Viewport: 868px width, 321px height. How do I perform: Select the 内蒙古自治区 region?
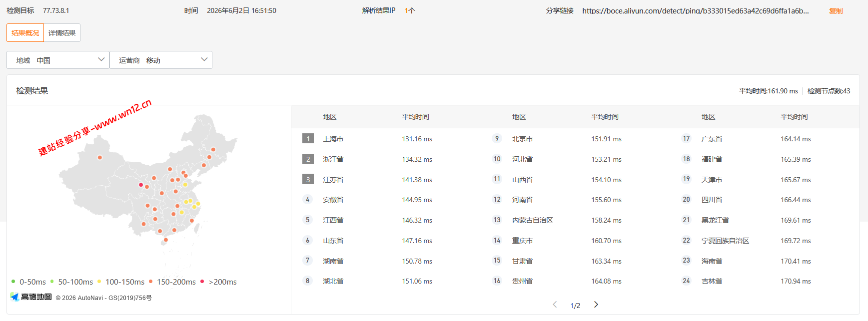coord(533,220)
